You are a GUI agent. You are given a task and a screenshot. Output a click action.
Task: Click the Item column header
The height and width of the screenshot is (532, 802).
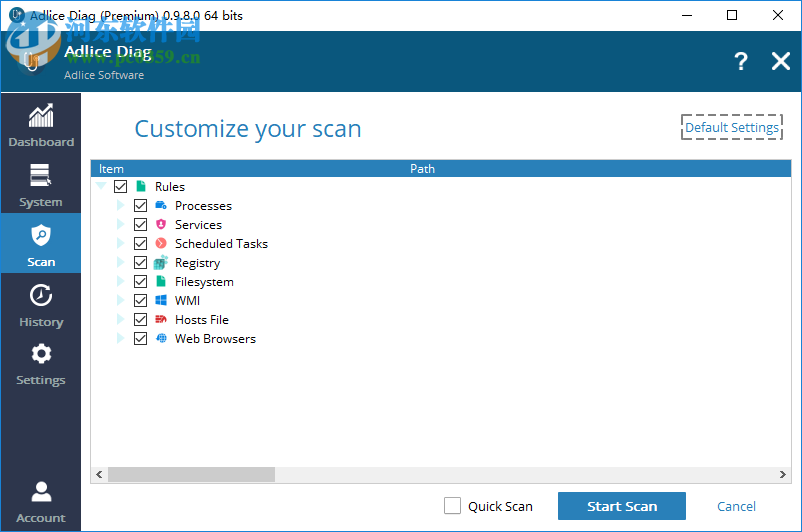click(111, 168)
